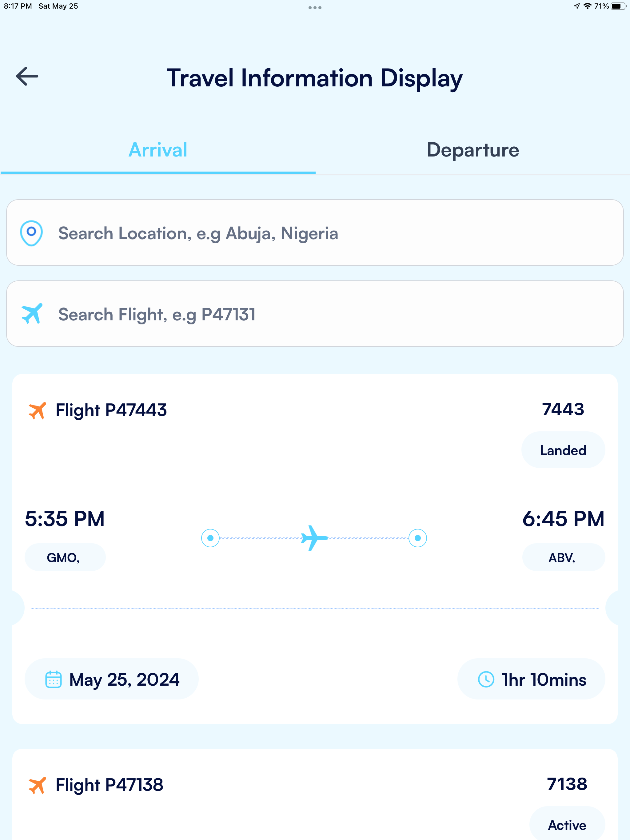Open the Flight P47138 card
The height and width of the screenshot is (840, 630).
pyautogui.click(x=315, y=794)
